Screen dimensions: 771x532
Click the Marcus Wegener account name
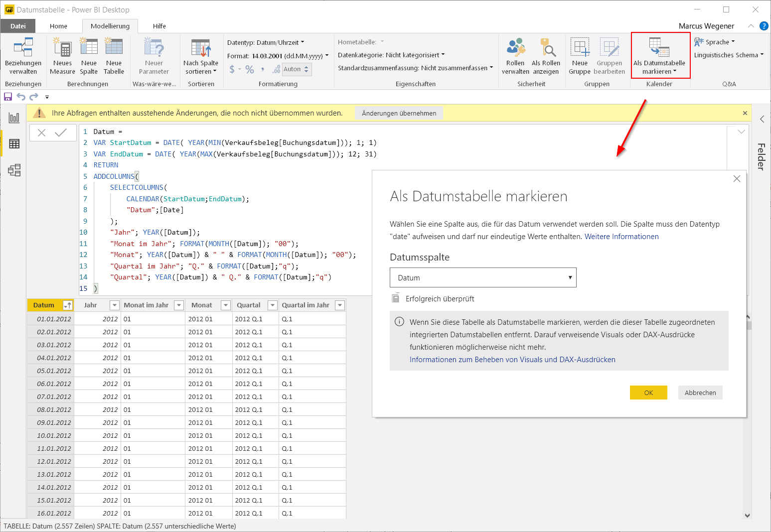[x=706, y=26]
